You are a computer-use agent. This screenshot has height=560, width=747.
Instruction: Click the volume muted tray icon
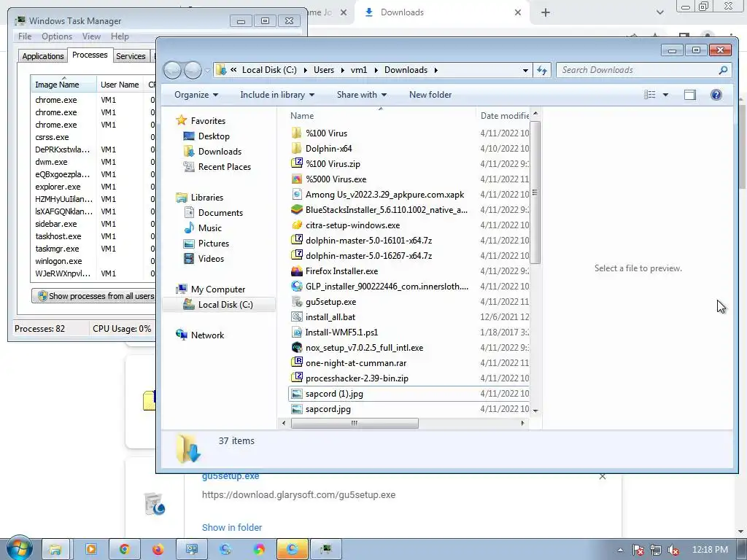(x=673, y=550)
